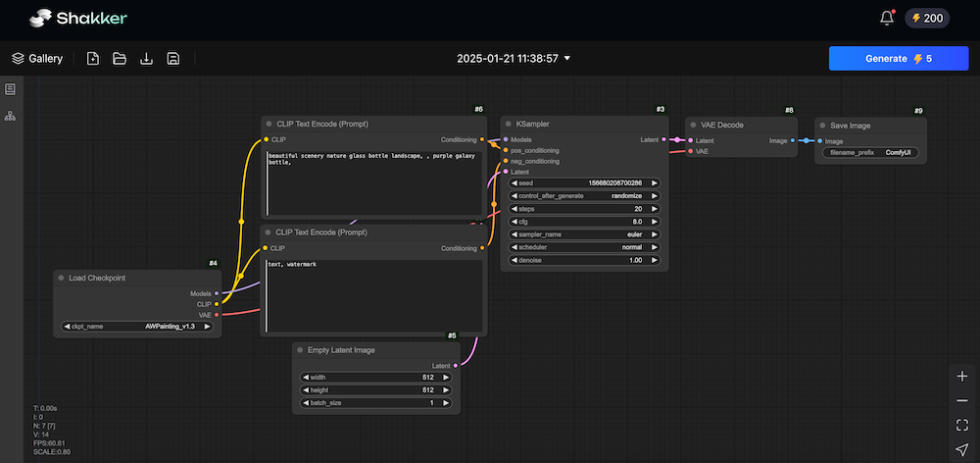Viewport: 980px width, 463px height.
Task: Open the notifications bell
Action: click(x=886, y=18)
